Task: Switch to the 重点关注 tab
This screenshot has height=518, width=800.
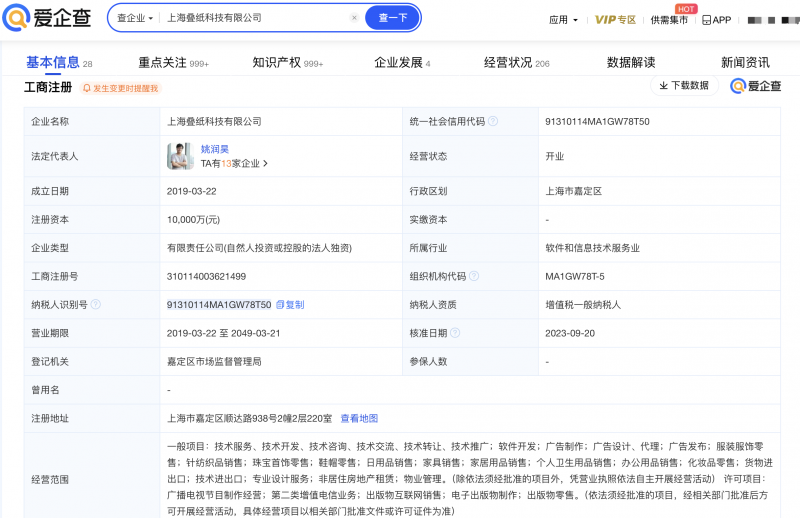Action: (x=173, y=63)
